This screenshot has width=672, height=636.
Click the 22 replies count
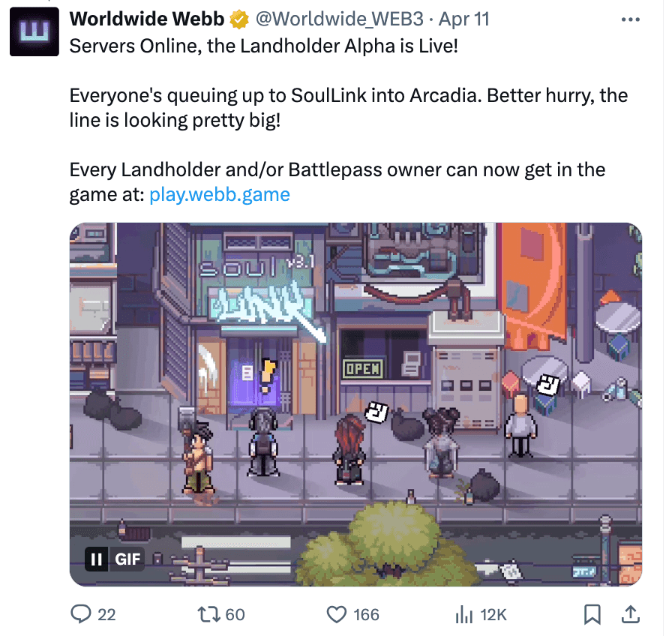tap(106, 614)
